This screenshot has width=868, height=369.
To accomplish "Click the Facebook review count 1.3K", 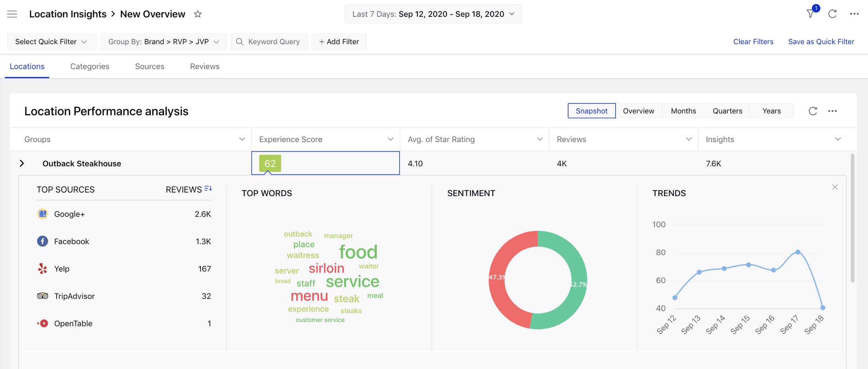I will click(203, 241).
